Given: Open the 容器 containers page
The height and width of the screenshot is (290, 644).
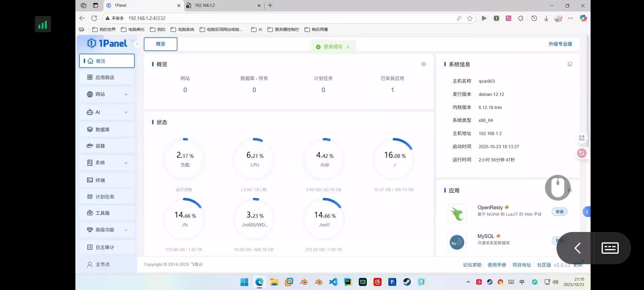Looking at the screenshot, I should tap(100, 146).
